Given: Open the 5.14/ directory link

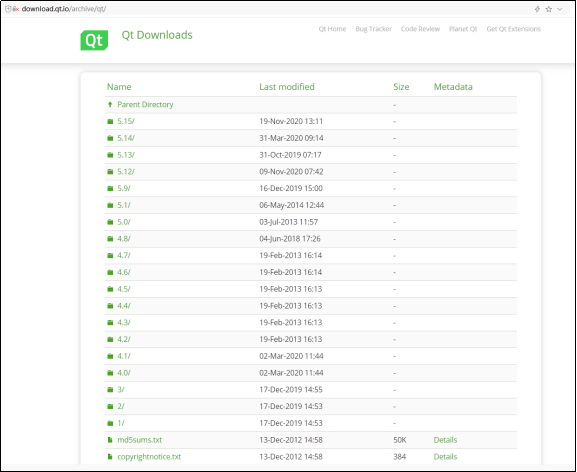Looking at the screenshot, I should (x=126, y=138).
